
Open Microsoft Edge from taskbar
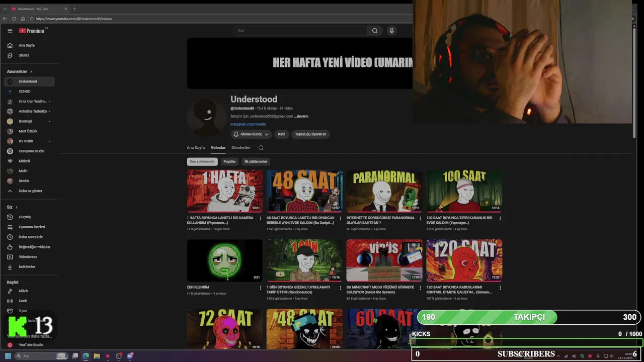point(86,356)
